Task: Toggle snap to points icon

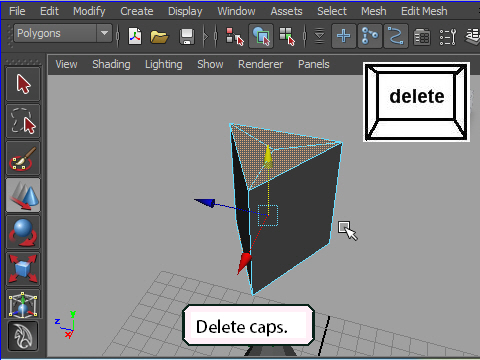Action: pyautogui.click(x=370, y=36)
